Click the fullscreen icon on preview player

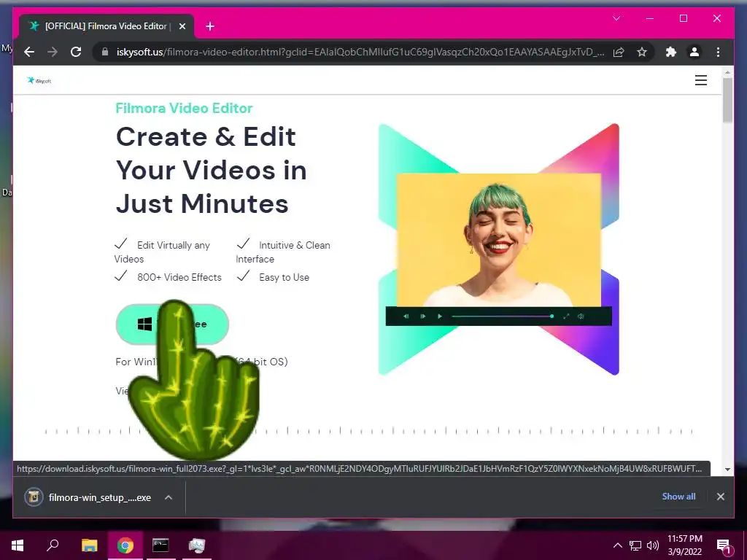[566, 316]
